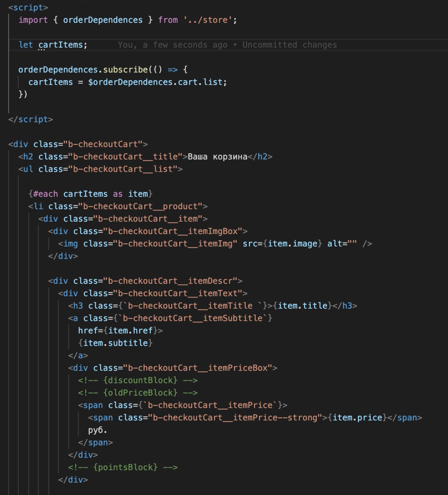This screenshot has height=495, width=448.
Task: Select orderDependences inside the import braces
Action: (103, 20)
